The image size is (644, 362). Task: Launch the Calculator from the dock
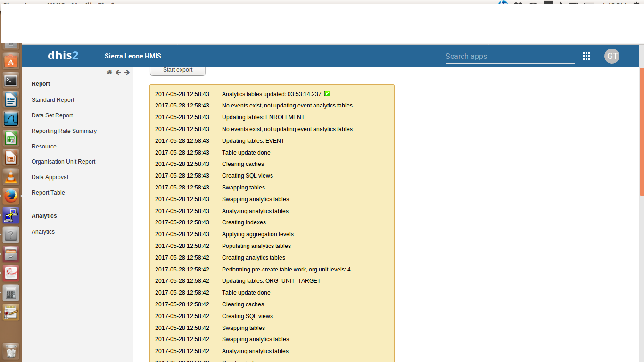click(x=11, y=293)
